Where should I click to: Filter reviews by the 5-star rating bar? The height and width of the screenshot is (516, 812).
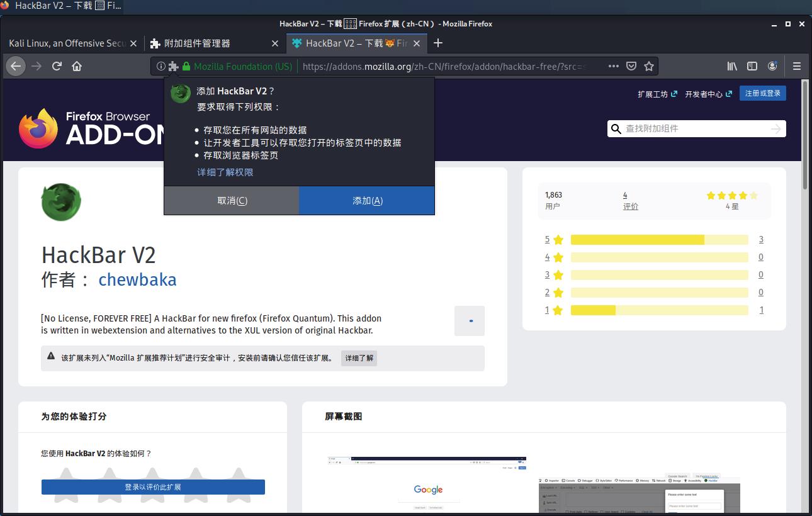pos(658,240)
